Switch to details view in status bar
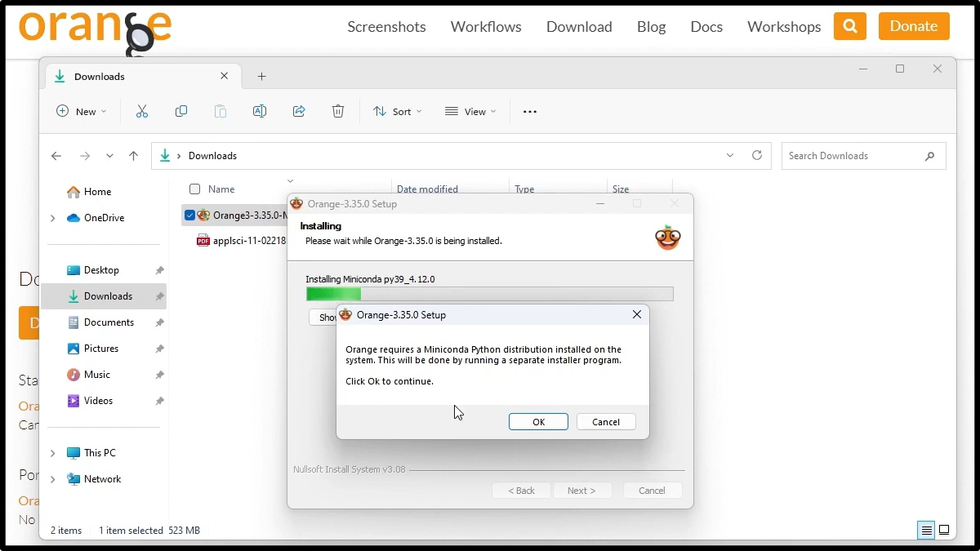The height and width of the screenshot is (551, 980). click(926, 531)
